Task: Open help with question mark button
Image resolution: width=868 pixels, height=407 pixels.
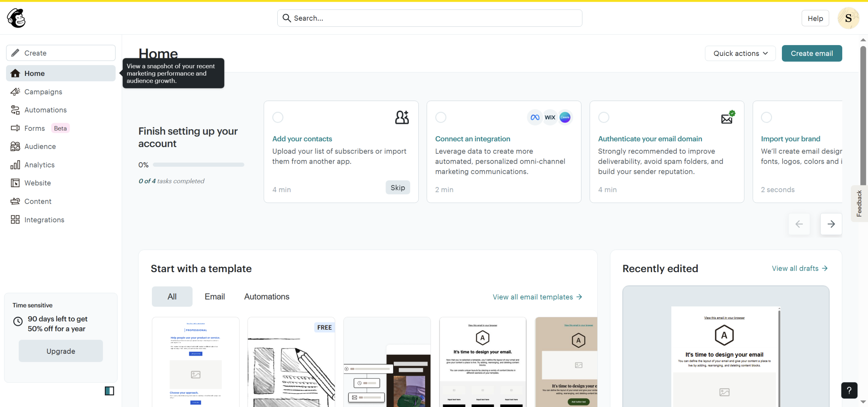Action: tap(849, 390)
